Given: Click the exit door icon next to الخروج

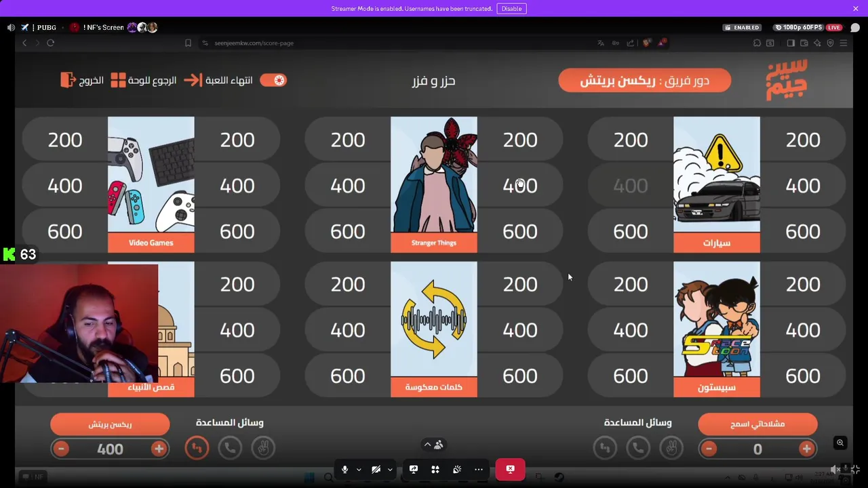Looking at the screenshot, I should click(x=68, y=80).
